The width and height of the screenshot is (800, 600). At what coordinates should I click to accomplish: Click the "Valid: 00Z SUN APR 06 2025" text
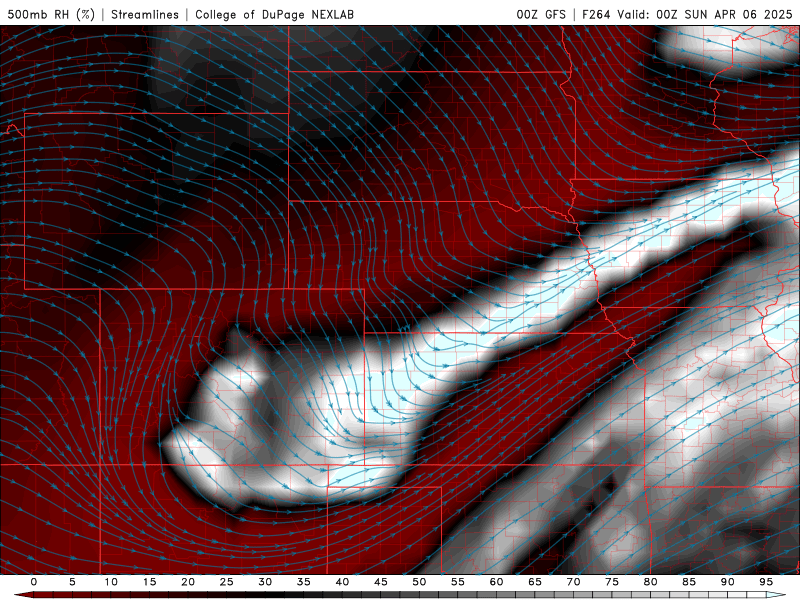pyautogui.click(x=705, y=14)
